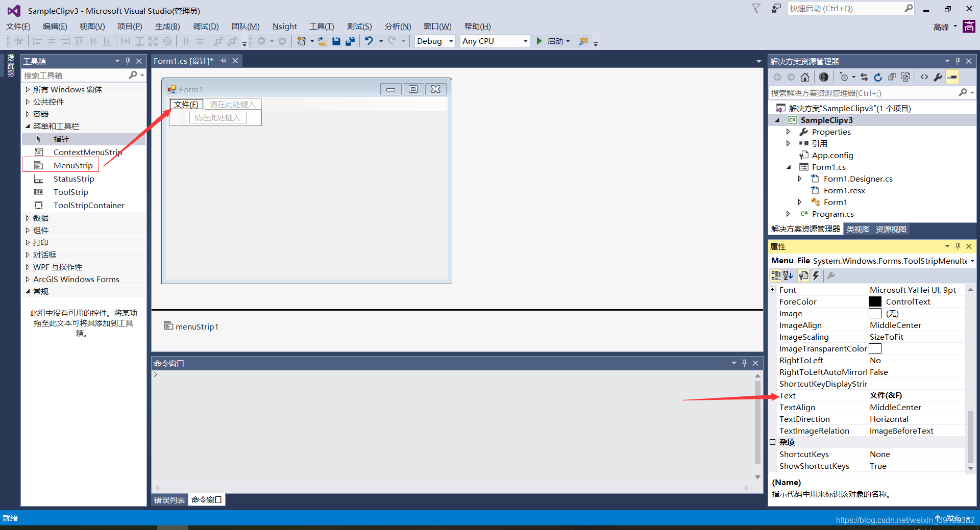
Task: Select Form1.Designer.cs in Solution Explorer
Action: tap(858, 179)
